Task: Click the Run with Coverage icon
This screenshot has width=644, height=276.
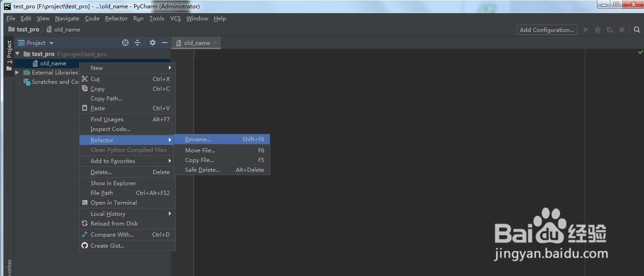Action: pyautogui.click(x=610, y=30)
